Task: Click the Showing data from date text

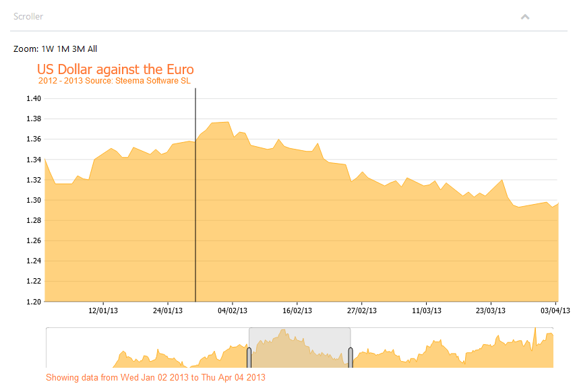Action: 156,378
